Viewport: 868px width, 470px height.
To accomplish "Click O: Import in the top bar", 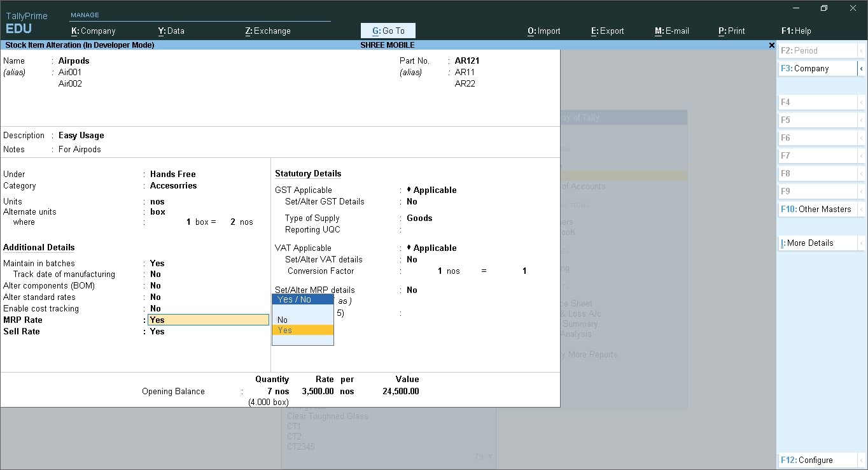I will (x=543, y=30).
